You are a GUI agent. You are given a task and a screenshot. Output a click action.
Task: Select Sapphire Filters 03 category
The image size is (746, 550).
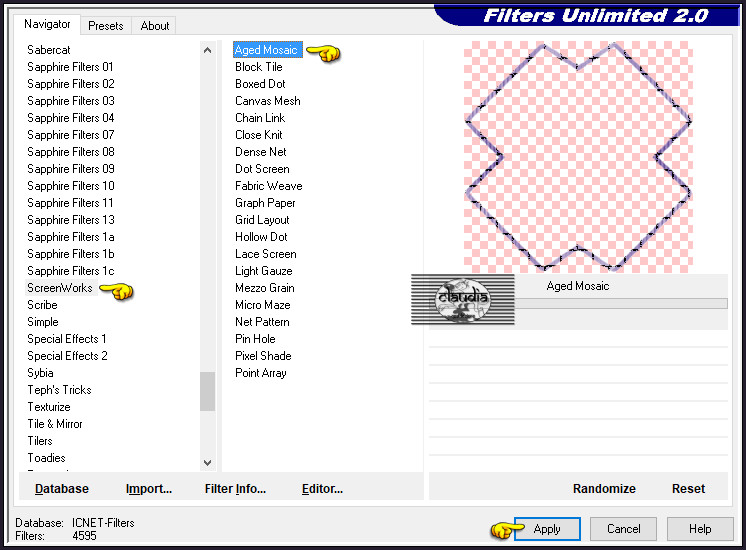point(70,101)
